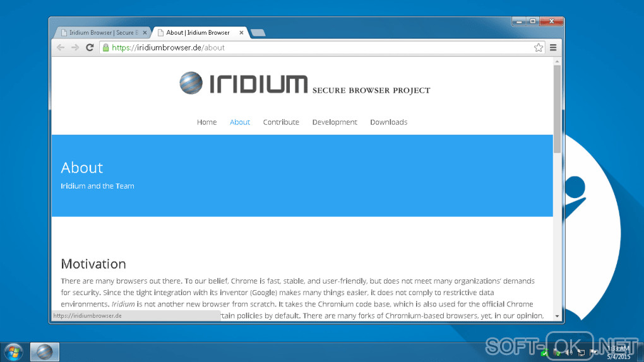644x362 pixels.
Task: Click the vertical scrollbar thumb
Action: click(x=557, y=108)
